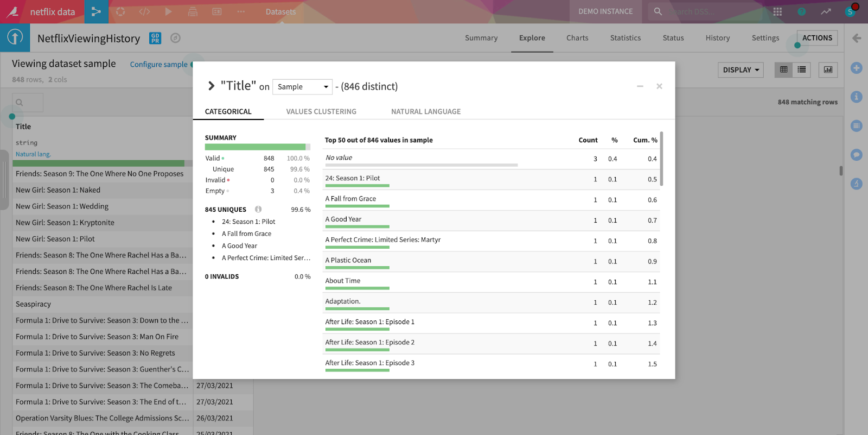This screenshot has height=435, width=868.
Task: Select the CATEGORICAL tab
Action: [x=228, y=112]
